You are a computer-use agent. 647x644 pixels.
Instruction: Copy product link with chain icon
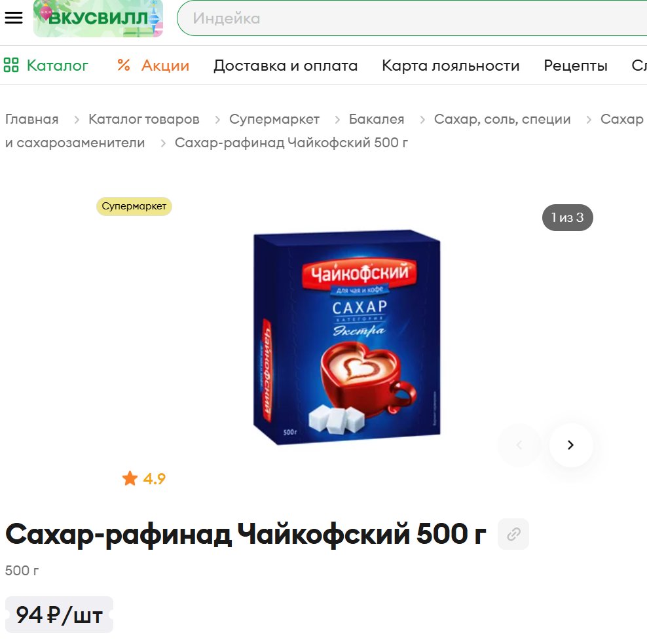[513, 534]
